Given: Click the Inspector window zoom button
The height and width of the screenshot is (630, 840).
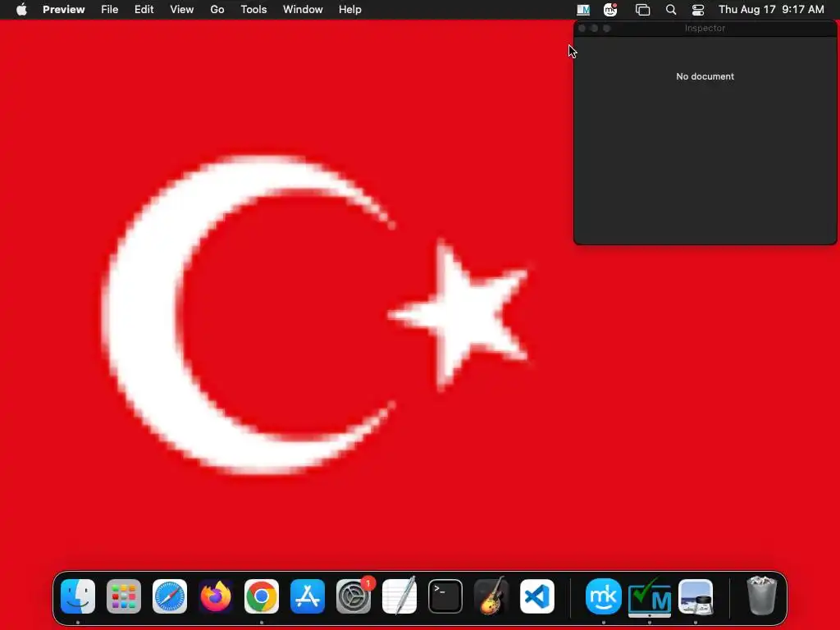Looking at the screenshot, I should [x=606, y=29].
